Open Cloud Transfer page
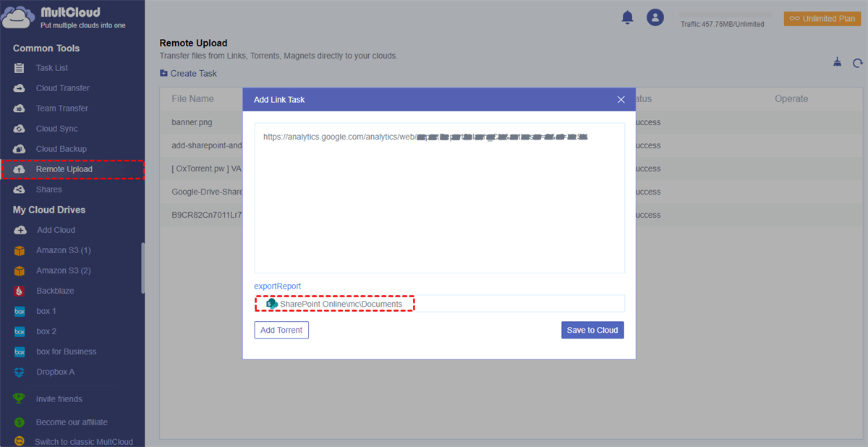Screen dimensions: 868x447 63,88
